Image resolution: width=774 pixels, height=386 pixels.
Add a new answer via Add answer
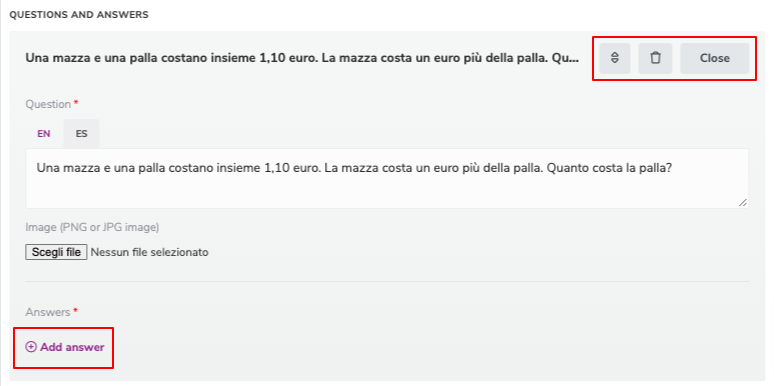click(65, 347)
